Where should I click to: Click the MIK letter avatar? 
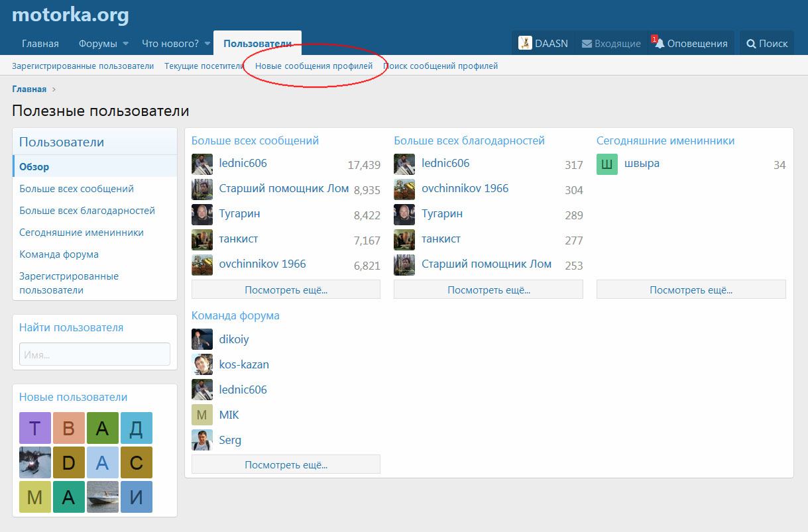point(202,415)
